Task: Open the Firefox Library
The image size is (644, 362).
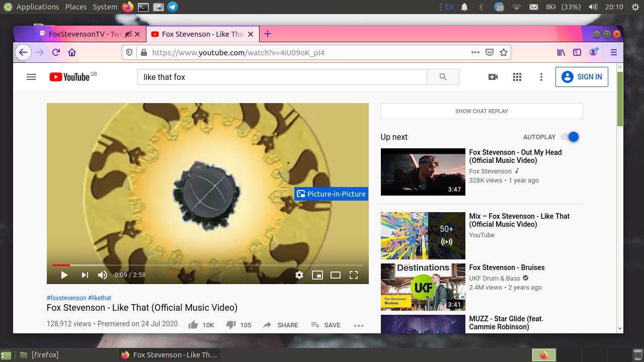Action: pos(561,52)
